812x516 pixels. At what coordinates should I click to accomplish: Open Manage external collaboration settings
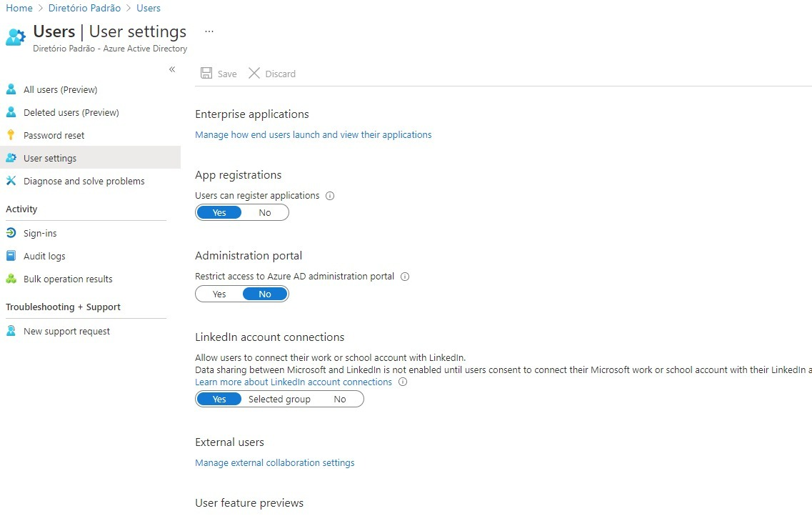[275, 462]
